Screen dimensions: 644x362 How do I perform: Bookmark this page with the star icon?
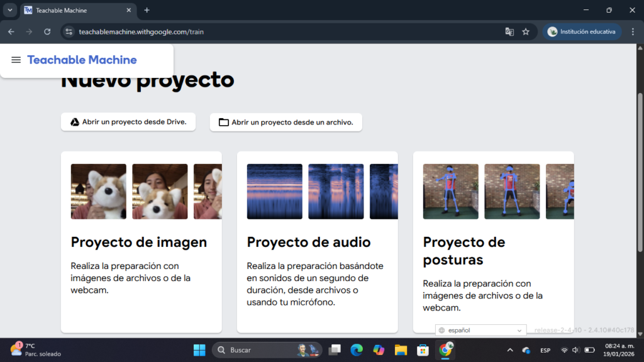(526, 31)
